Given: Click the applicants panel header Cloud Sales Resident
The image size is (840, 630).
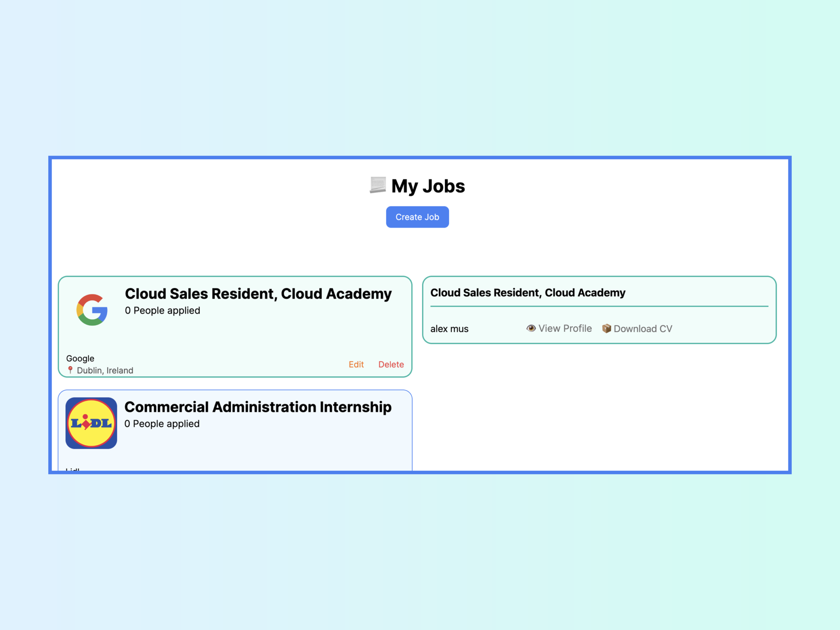Looking at the screenshot, I should tap(528, 293).
